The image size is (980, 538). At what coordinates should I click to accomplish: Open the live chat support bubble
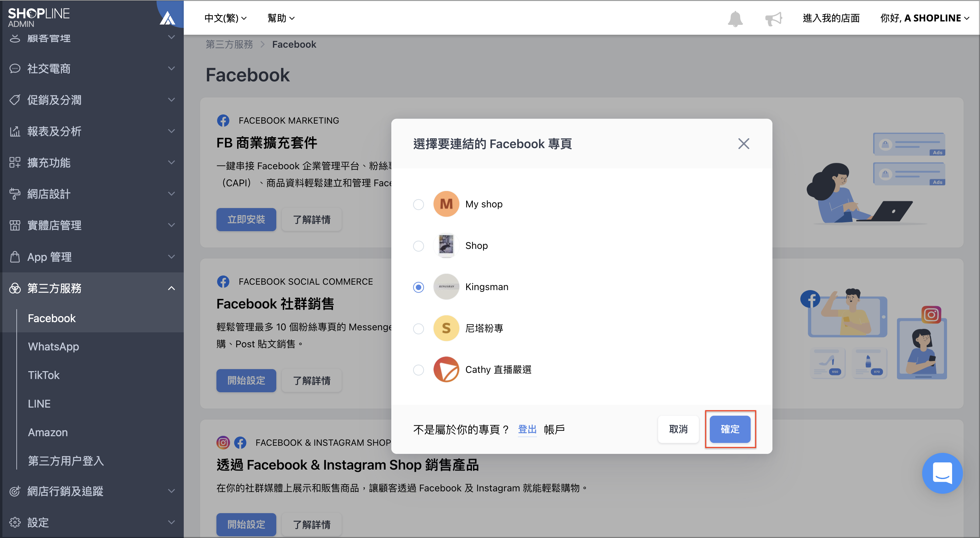942,473
